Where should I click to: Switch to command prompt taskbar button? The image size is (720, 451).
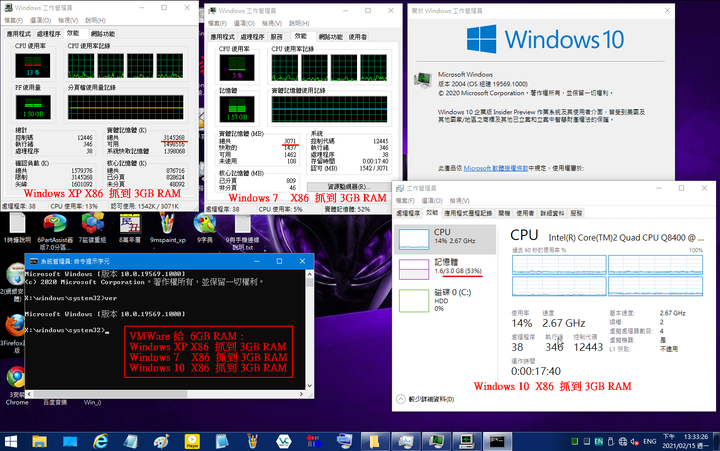click(x=497, y=442)
